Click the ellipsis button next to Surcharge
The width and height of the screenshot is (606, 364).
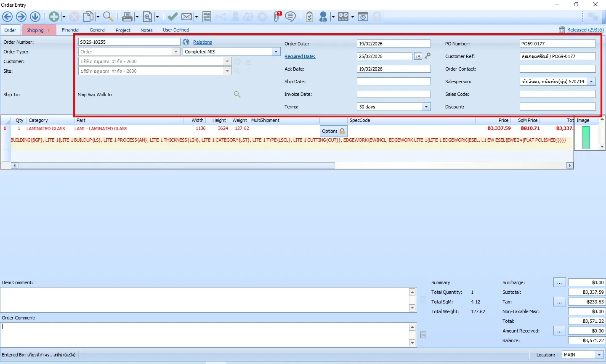coord(559,282)
